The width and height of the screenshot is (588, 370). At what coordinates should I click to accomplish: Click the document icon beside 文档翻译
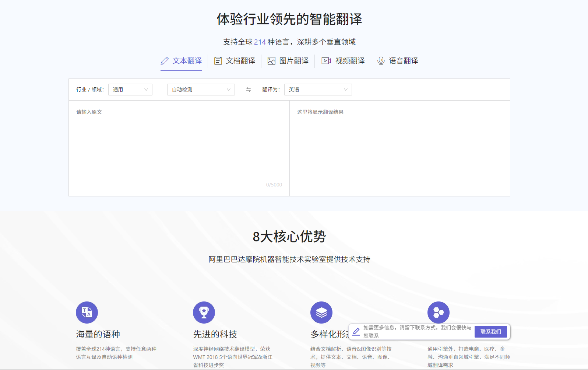coord(218,61)
